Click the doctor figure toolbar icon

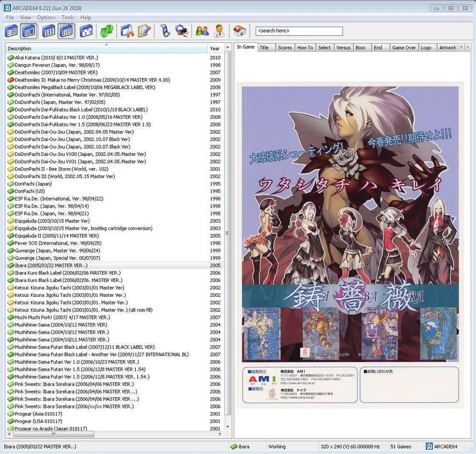pos(219,31)
